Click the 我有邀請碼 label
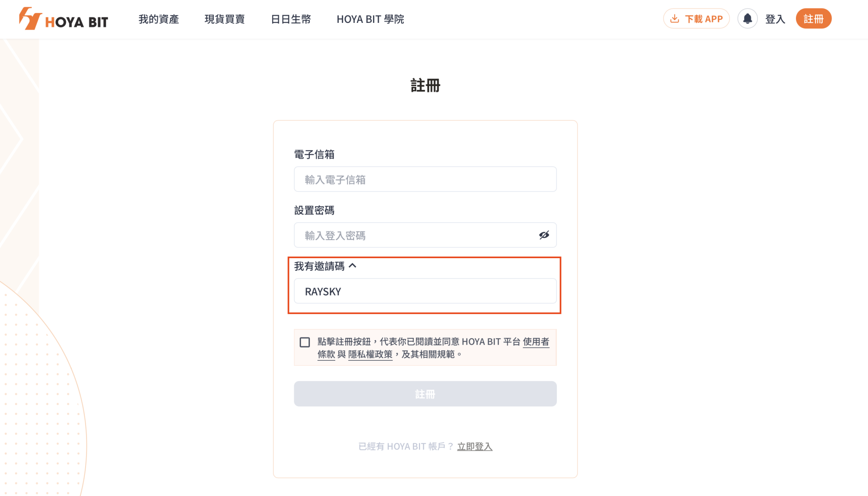The image size is (868, 496). coord(319,266)
